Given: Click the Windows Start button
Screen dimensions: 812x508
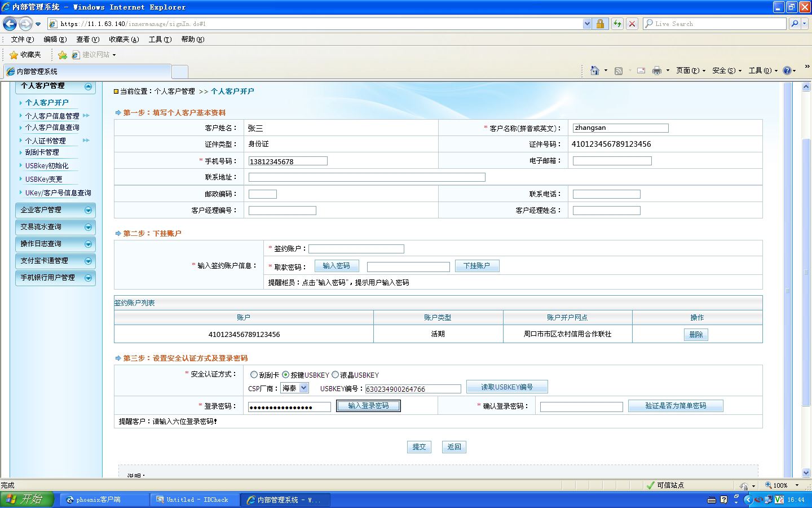Looking at the screenshot, I should (x=27, y=500).
